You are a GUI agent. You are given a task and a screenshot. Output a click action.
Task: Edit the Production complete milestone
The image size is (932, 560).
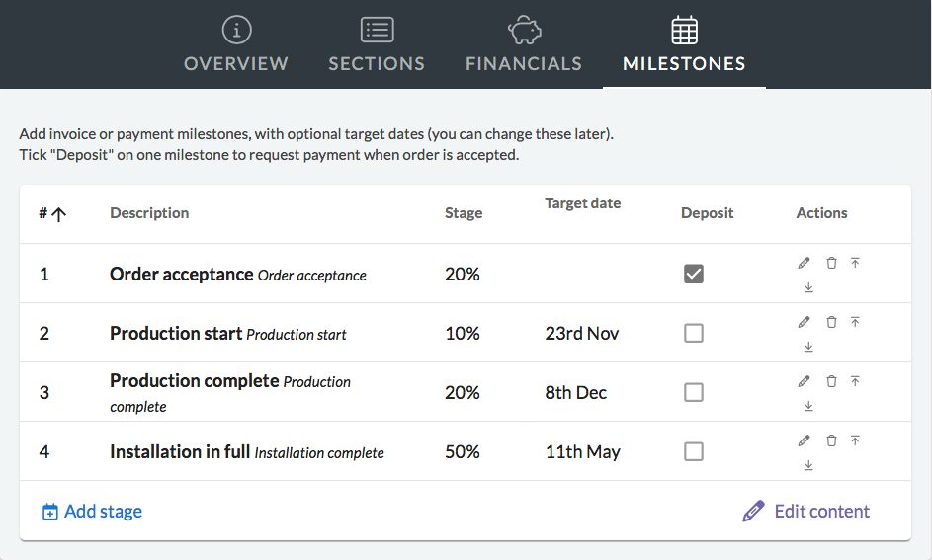click(x=804, y=381)
